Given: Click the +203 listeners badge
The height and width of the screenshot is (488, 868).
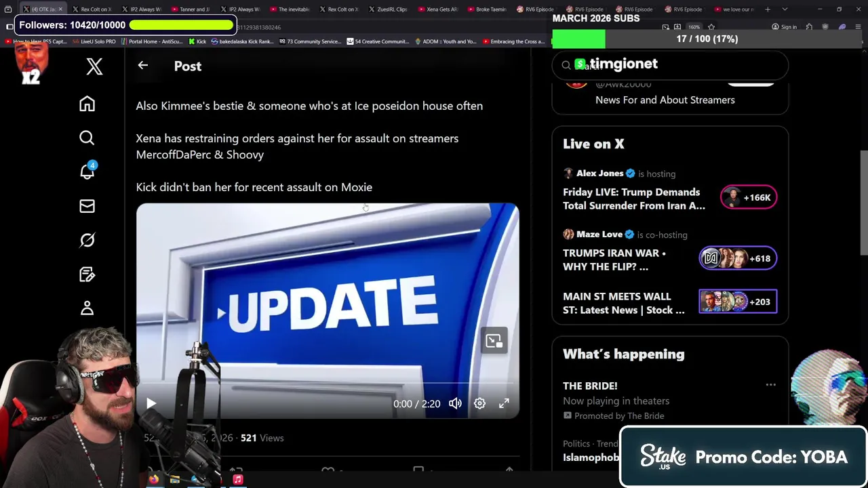Looking at the screenshot, I should click(738, 302).
